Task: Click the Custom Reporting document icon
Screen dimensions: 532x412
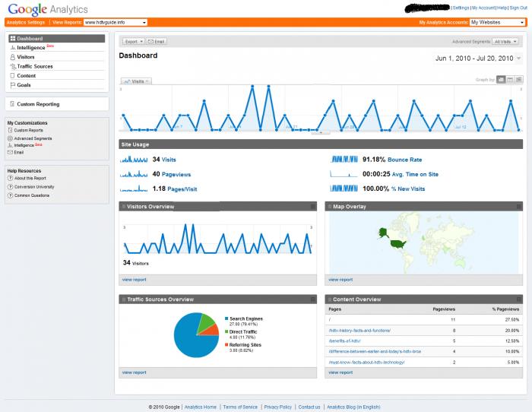Action: coord(12,104)
